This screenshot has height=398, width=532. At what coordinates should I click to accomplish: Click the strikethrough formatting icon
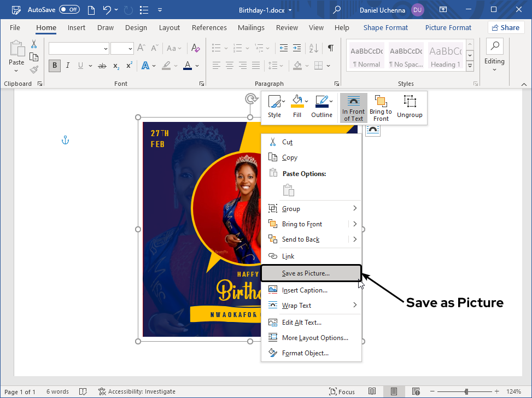(102, 66)
